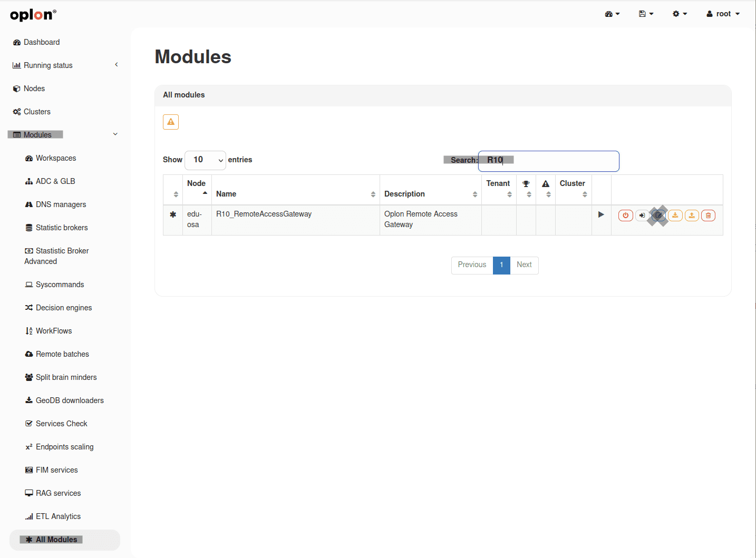Open WorkFlows
The image size is (756, 558).
tap(49, 331)
